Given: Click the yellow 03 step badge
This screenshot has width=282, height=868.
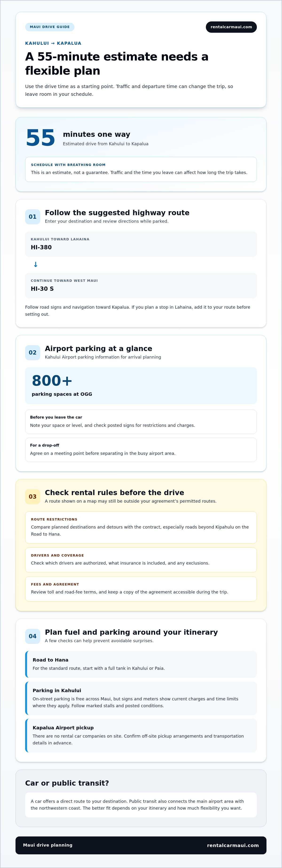Looking at the screenshot, I should coord(33,497).
